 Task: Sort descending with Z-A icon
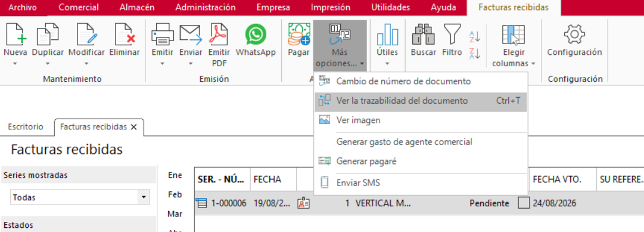click(474, 54)
